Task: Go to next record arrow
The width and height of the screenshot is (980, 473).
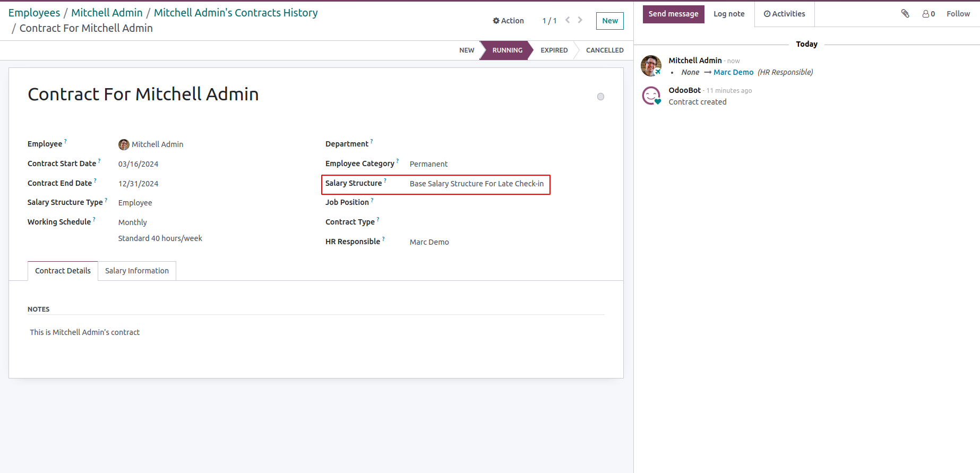Action: click(x=580, y=20)
